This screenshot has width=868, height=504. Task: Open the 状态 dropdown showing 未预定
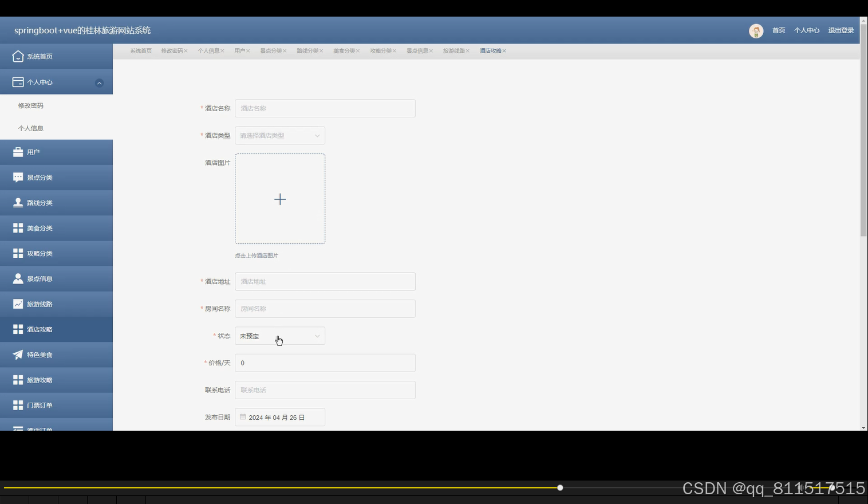pyautogui.click(x=280, y=336)
